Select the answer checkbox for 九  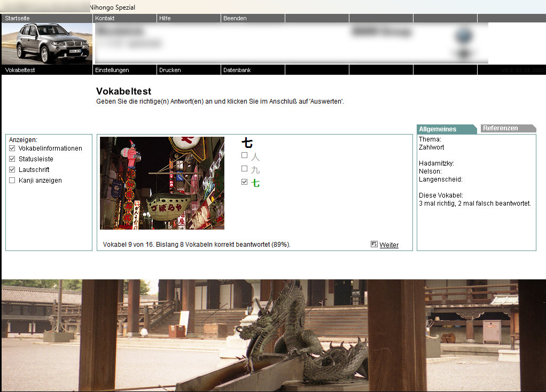(x=245, y=169)
